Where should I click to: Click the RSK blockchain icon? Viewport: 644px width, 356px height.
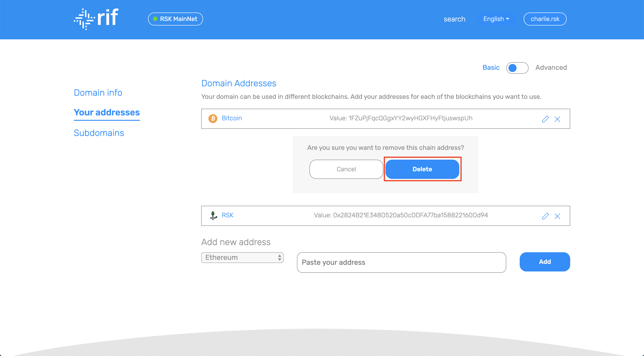[x=214, y=215]
